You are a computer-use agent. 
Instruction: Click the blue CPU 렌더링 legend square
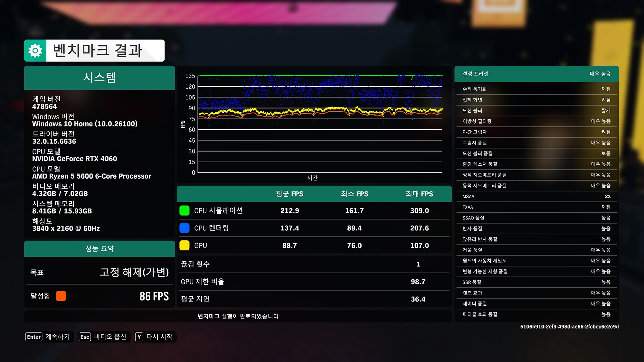(184, 228)
